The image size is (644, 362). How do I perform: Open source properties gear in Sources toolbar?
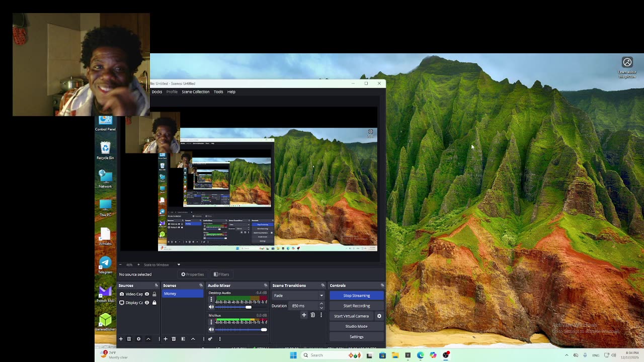click(138, 339)
